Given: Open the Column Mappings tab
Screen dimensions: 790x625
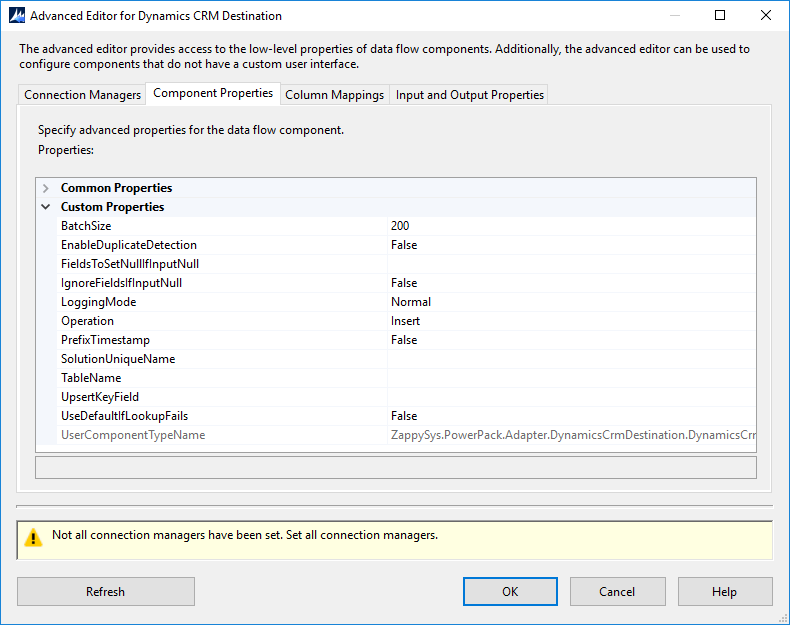Looking at the screenshot, I should (x=335, y=95).
